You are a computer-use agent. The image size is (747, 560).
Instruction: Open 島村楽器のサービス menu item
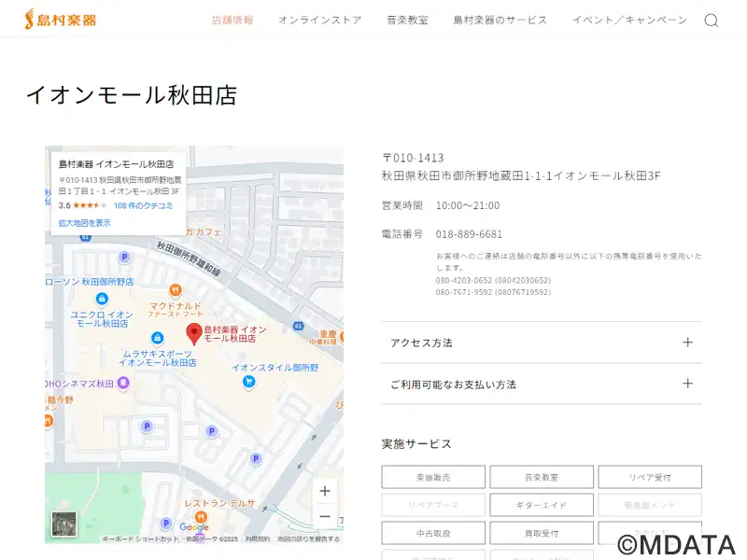500,20
